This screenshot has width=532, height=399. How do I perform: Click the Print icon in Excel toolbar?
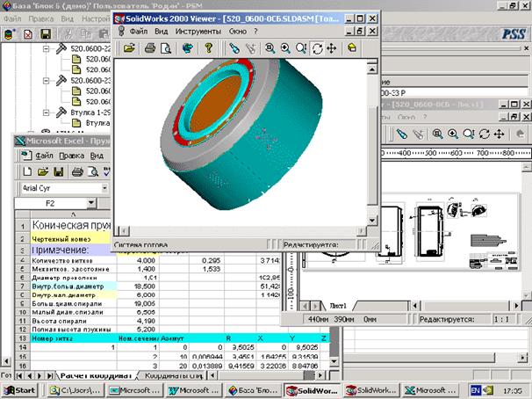[x=77, y=171]
